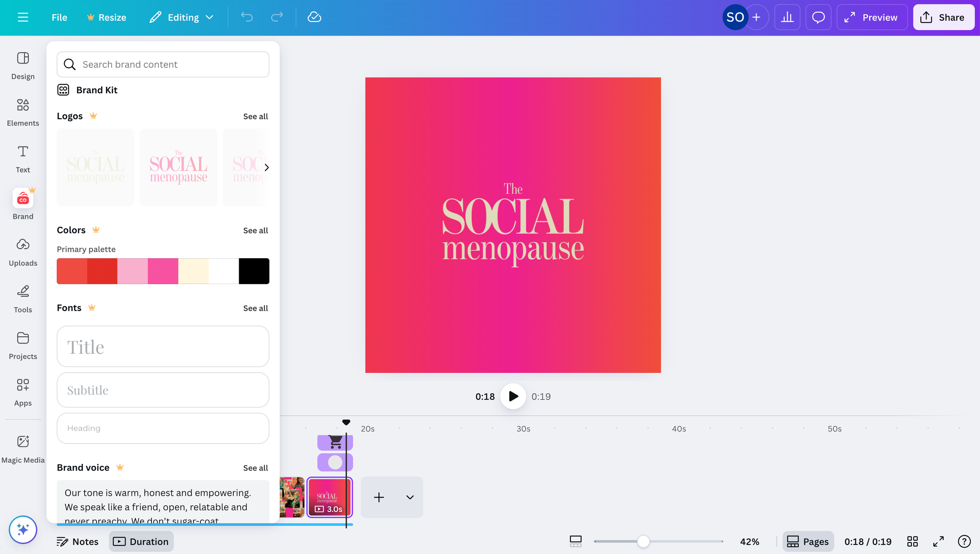Toggle the Pages view button
The image size is (980, 554).
tap(808, 541)
